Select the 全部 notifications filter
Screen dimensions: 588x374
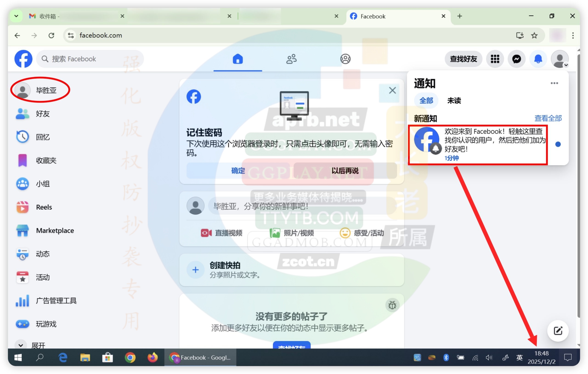tap(426, 100)
